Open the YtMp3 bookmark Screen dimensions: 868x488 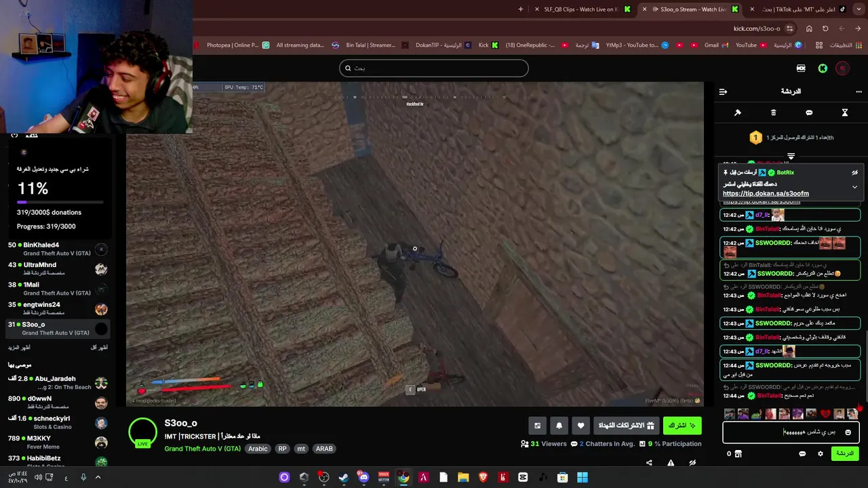637,45
